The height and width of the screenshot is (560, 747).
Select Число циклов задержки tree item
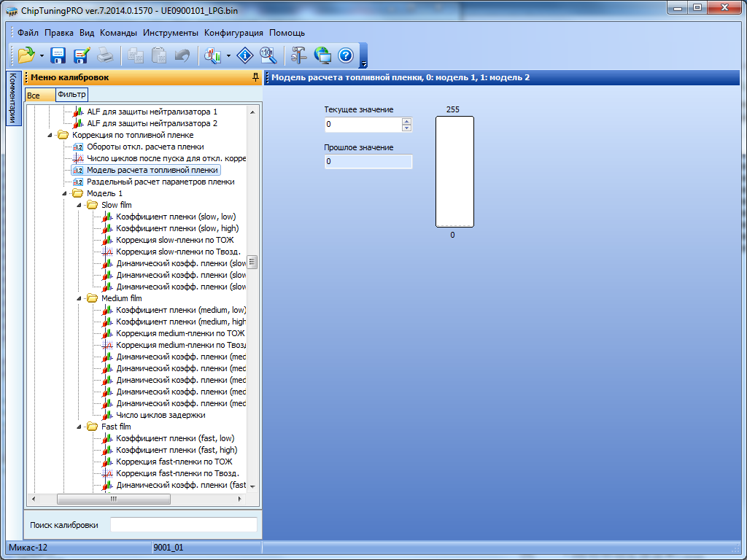pyautogui.click(x=160, y=415)
